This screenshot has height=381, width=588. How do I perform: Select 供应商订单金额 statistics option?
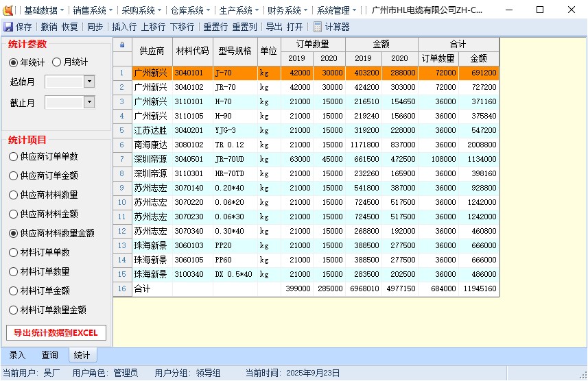click(14, 175)
